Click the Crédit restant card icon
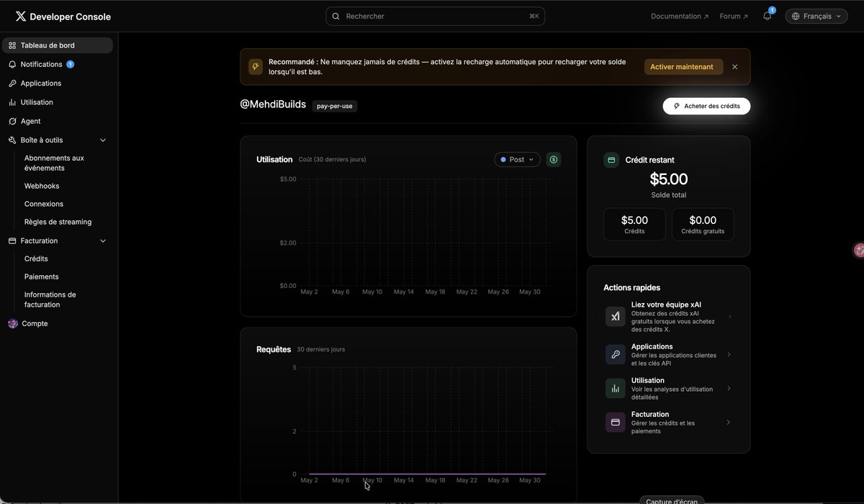 (x=611, y=160)
